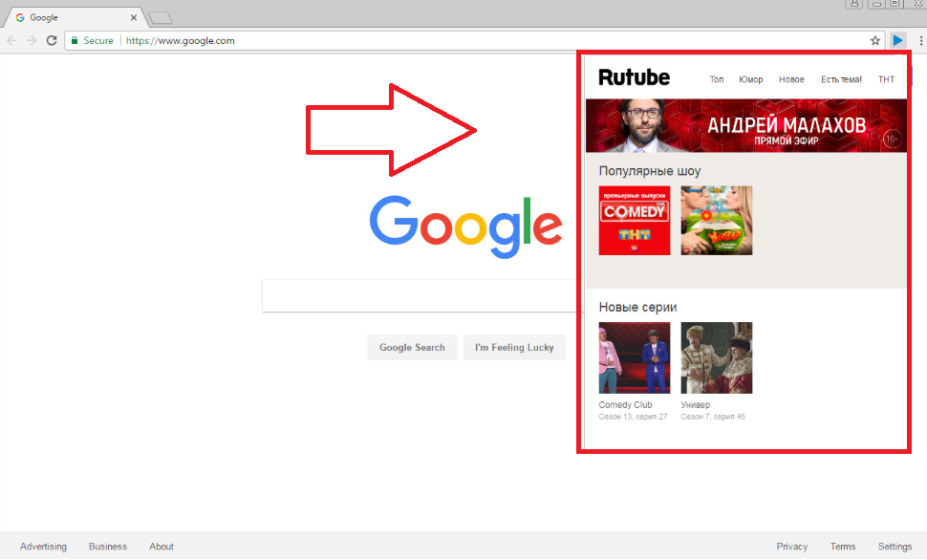The image size is (927, 560).
Task: Click the Сезон 13, серия 27 text
Action: (633, 417)
